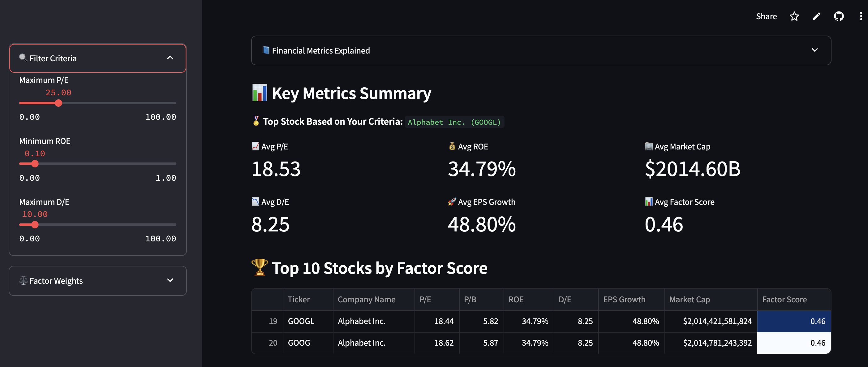Expand the Factor Weights section
This screenshot has width=868, height=367.
[x=170, y=280]
